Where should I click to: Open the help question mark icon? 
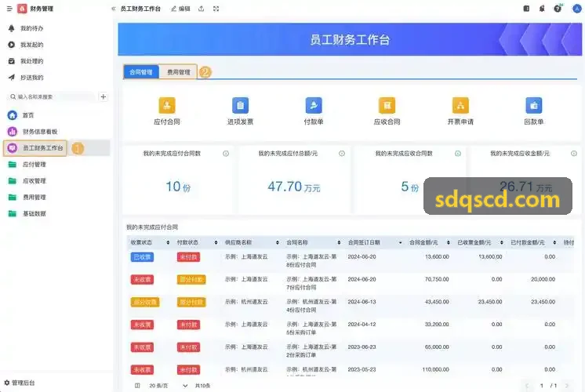click(x=558, y=8)
